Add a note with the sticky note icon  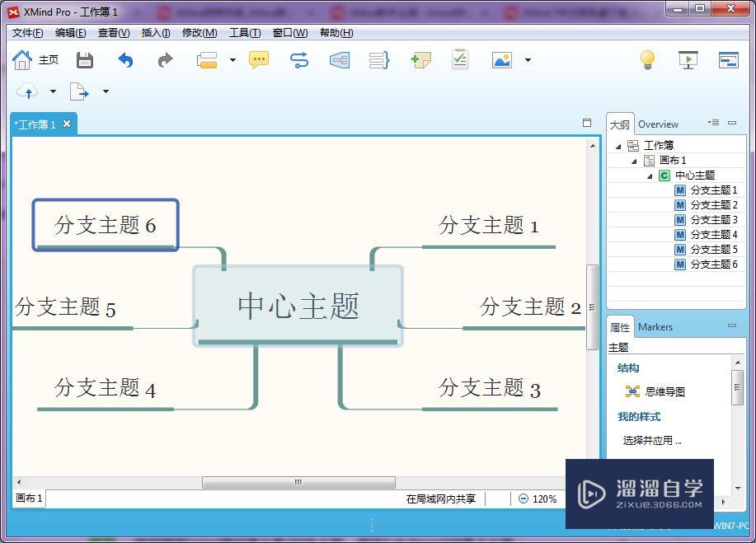[421, 60]
